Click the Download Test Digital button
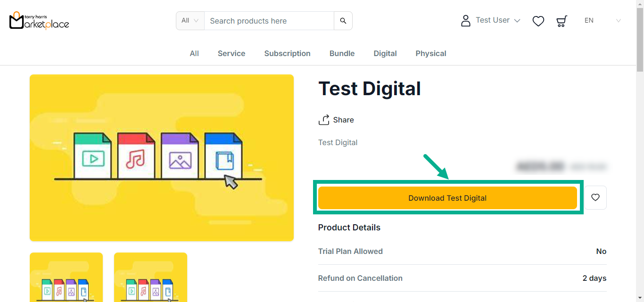 (x=447, y=198)
